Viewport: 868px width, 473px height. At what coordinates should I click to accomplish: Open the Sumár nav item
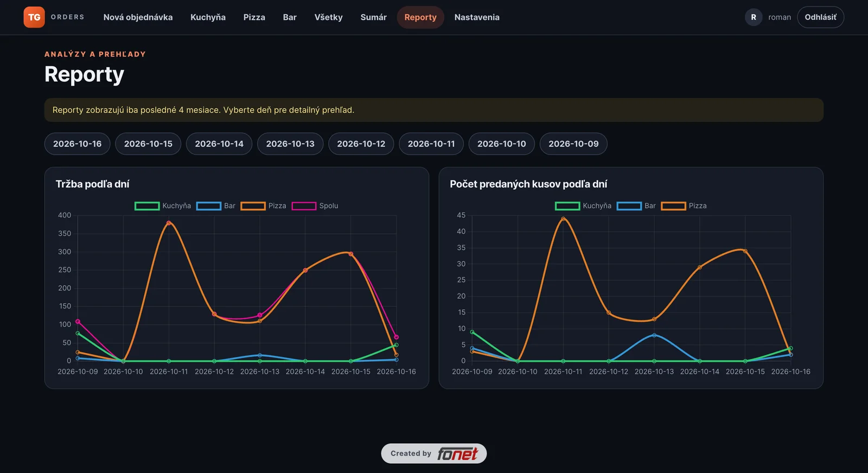coord(373,17)
